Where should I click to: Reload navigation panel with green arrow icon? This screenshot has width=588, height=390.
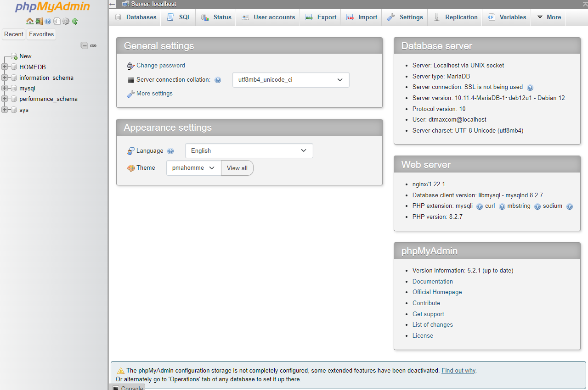75,21
